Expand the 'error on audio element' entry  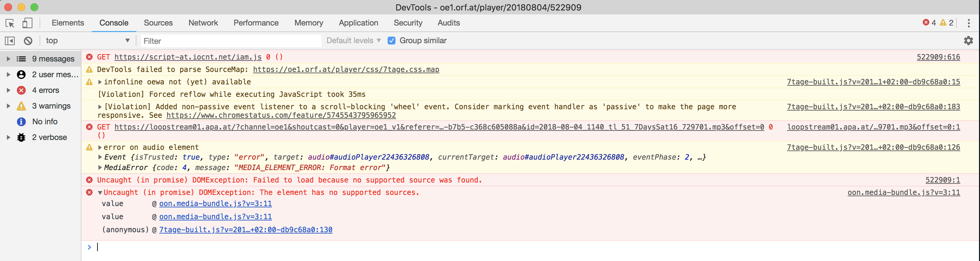coord(100,147)
